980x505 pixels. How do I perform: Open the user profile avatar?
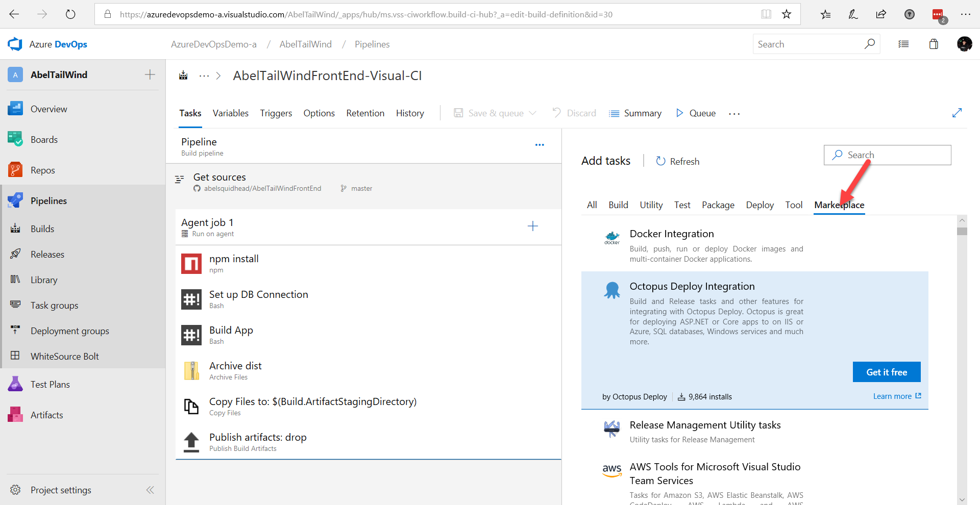coord(964,44)
